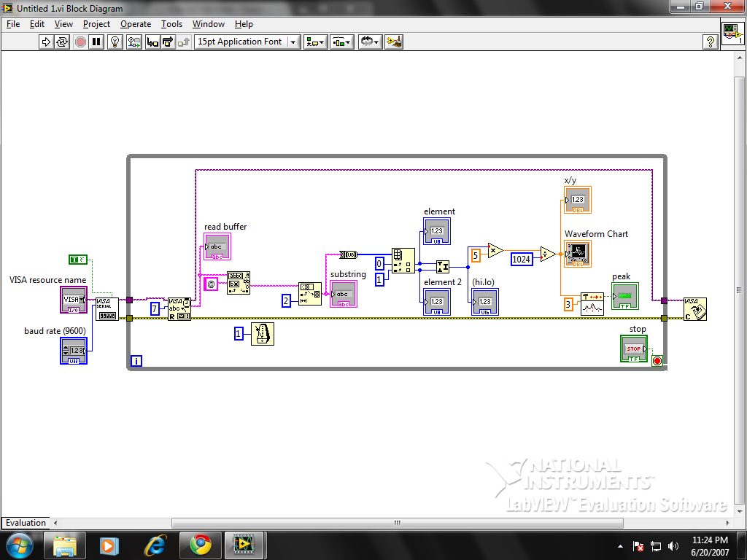This screenshot has height=560, width=747.
Task: Select the Match Pattern string node
Action: [239, 283]
